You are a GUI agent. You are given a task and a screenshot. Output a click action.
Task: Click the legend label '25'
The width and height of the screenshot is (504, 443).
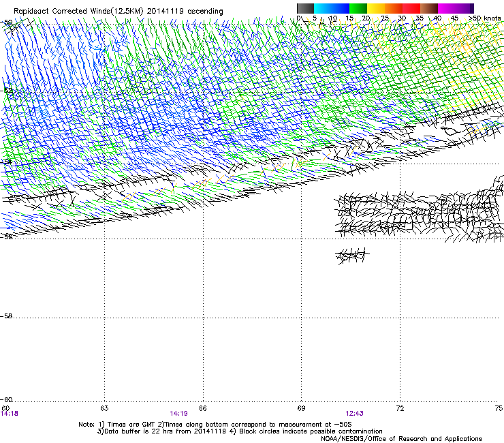coord(385,18)
